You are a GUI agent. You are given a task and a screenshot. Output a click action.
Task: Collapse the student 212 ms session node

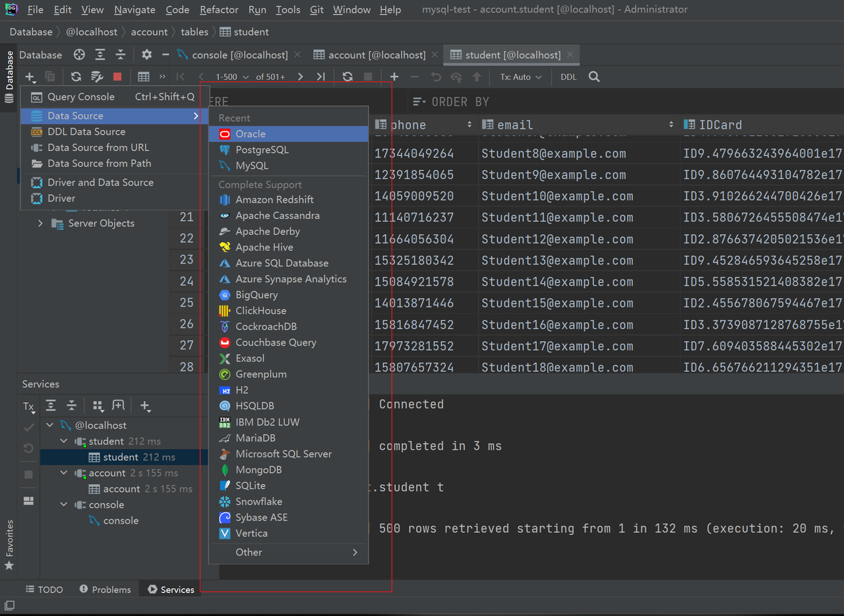64,441
